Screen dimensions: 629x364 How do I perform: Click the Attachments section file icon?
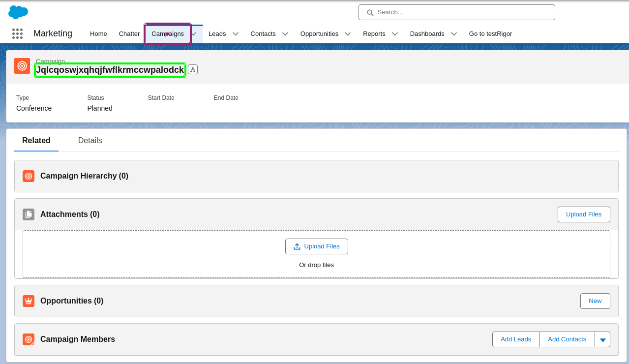[x=29, y=214]
